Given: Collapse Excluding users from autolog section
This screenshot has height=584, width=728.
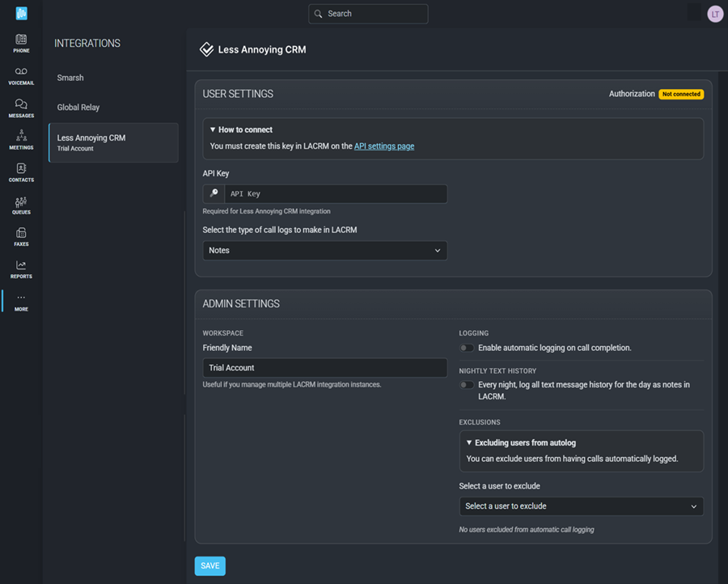Looking at the screenshot, I should (521, 442).
